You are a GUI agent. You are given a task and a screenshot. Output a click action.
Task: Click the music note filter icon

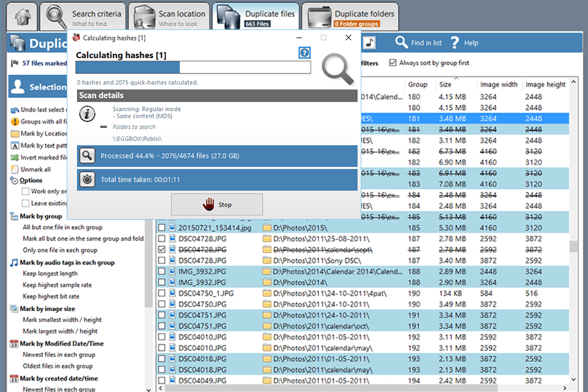[x=371, y=42]
